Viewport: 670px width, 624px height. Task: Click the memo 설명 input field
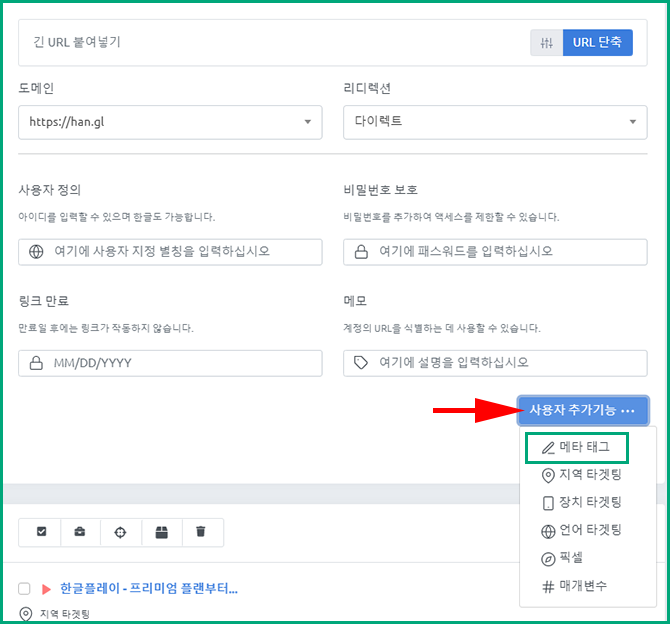point(495,363)
